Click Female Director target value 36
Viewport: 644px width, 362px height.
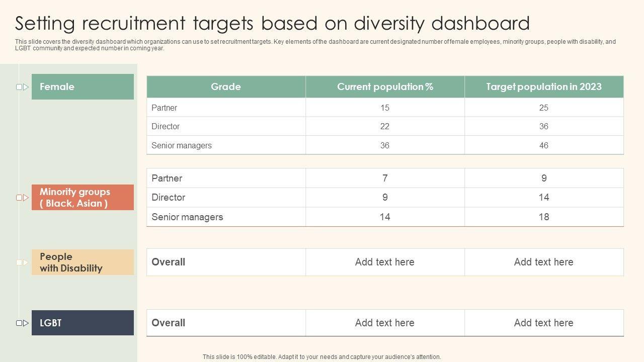tap(544, 126)
